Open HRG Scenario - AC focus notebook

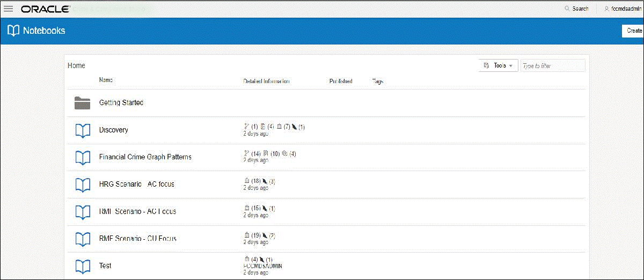tap(137, 184)
